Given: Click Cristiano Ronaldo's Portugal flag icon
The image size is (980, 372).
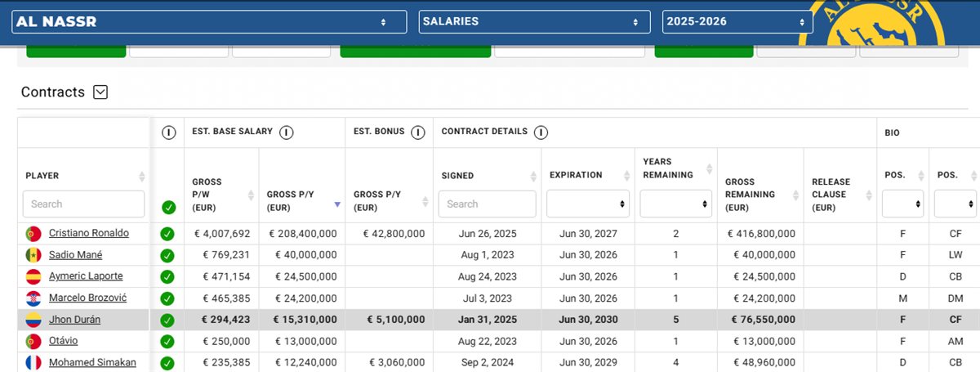Looking at the screenshot, I should click(x=33, y=234).
